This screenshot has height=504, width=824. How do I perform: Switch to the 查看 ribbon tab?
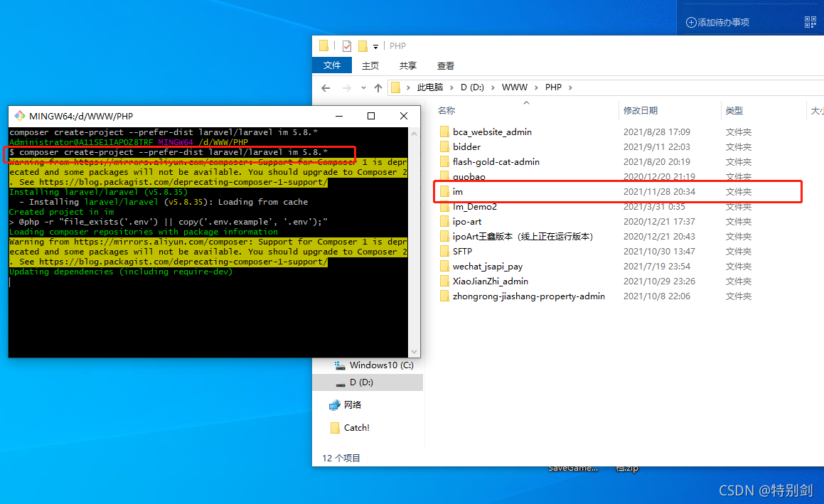pos(446,65)
